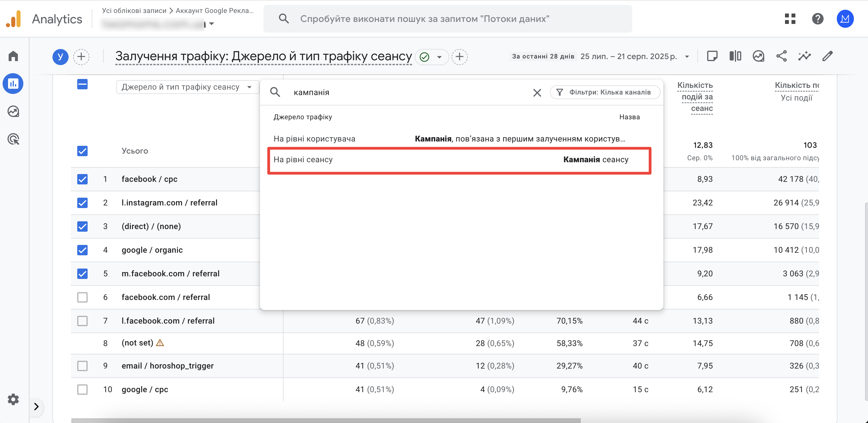Screen dimensions: 868x423
Task: Click the vertical page scrollbar
Action: [x=866, y=301]
